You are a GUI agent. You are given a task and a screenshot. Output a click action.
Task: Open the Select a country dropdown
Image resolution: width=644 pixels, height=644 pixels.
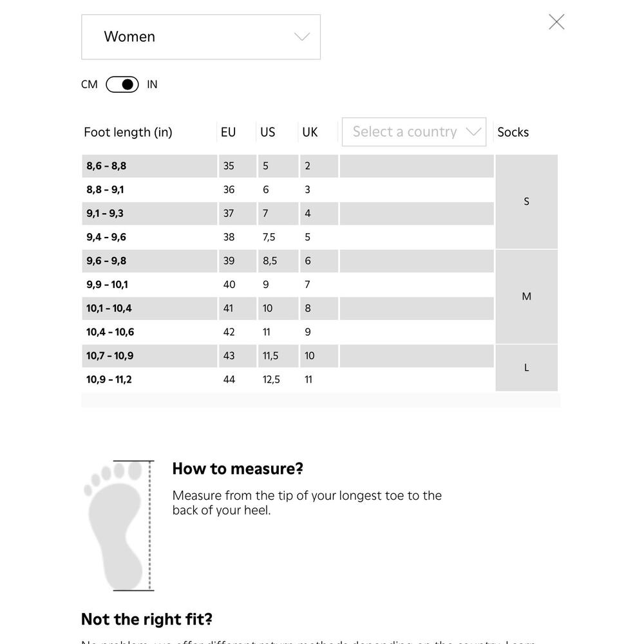tap(414, 132)
